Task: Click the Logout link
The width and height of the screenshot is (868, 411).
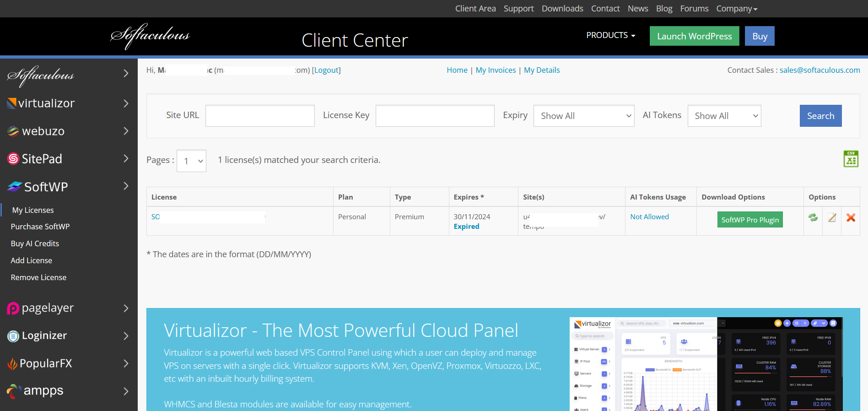Action: point(326,70)
